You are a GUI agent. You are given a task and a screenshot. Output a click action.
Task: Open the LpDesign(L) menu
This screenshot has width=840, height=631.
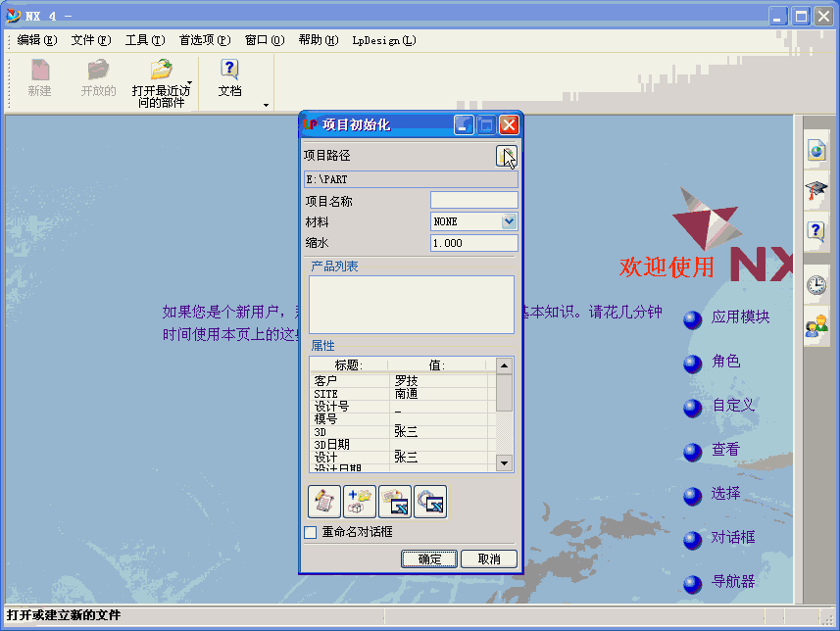coord(384,40)
